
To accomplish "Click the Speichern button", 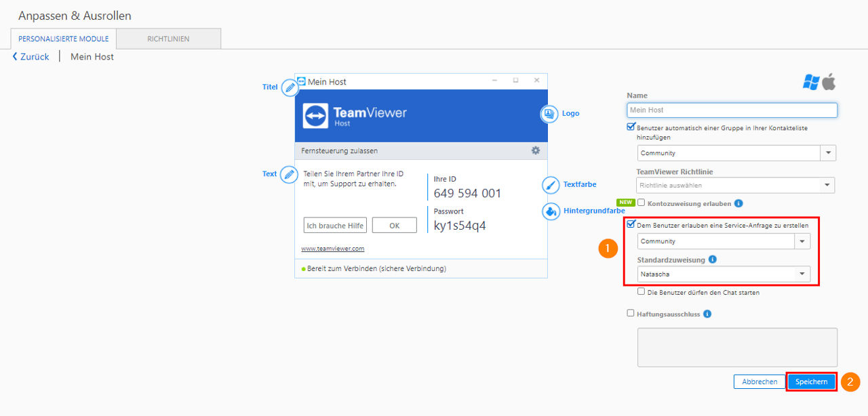I will (811, 382).
